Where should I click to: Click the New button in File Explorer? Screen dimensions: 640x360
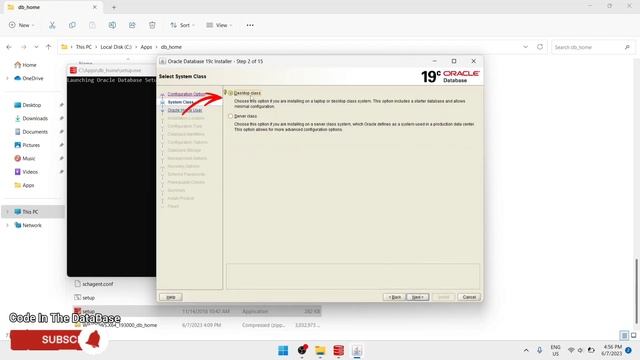21,25
